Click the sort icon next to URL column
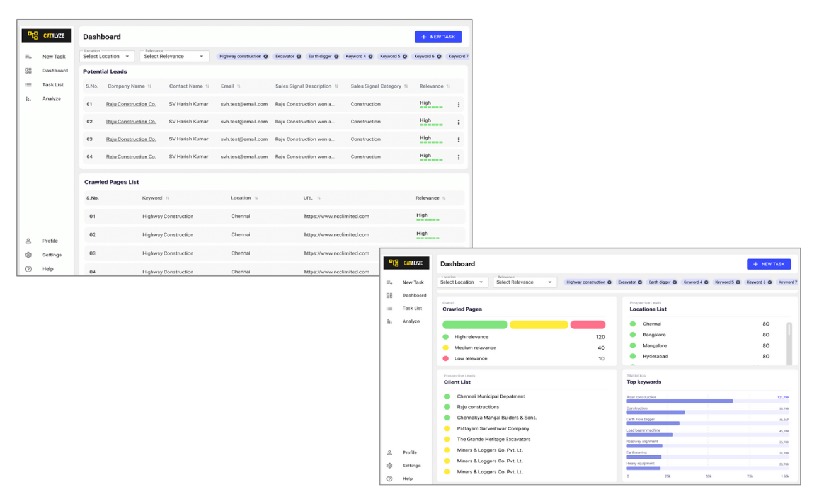 319,198
